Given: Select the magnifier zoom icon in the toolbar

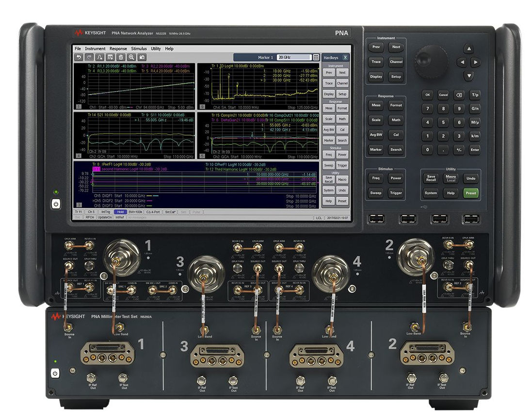Looking at the screenshot, I should (131, 57).
